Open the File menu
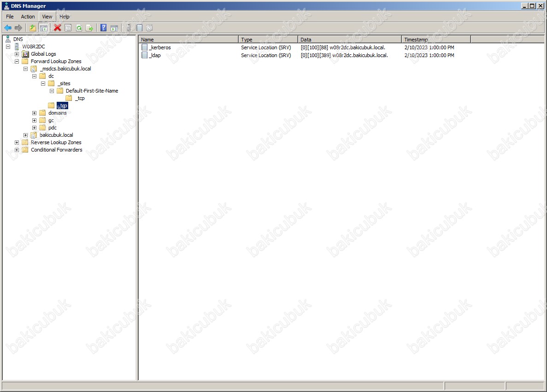Image resolution: width=547 pixels, height=392 pixels. (x=10, y=17)
